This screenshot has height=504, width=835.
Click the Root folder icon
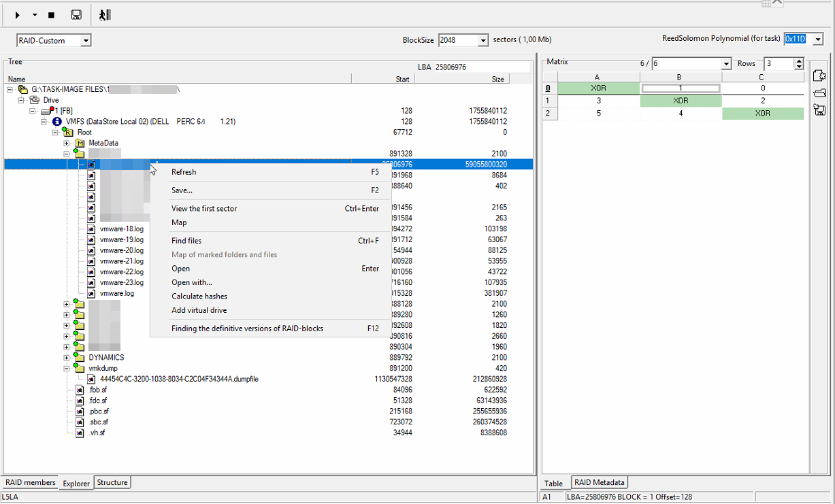tap(69, 132)
